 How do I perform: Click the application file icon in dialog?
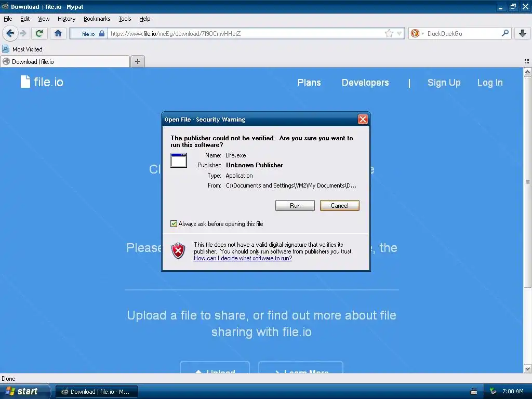(179, 160)
